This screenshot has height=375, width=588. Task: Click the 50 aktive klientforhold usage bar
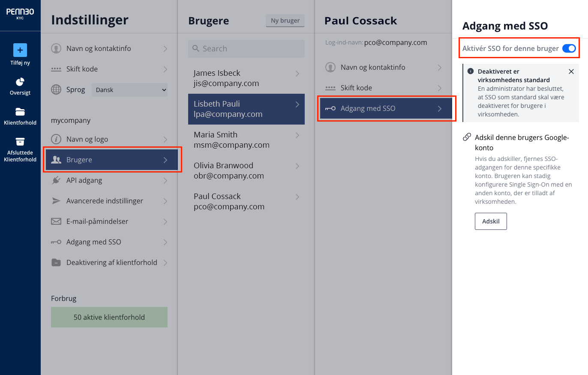coord(109,317)
